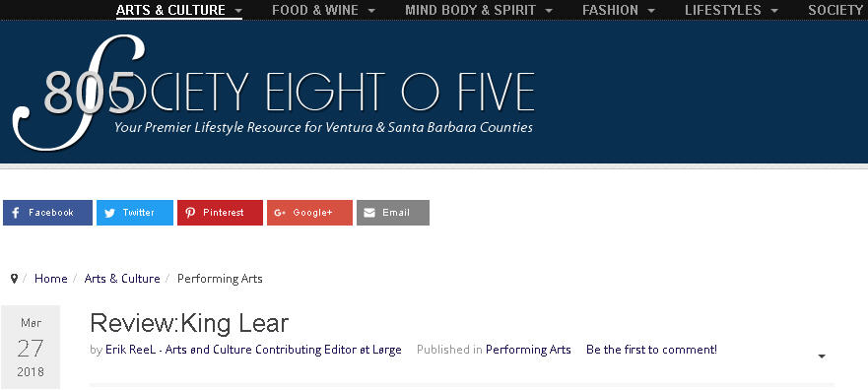Image resolution: width=868 pixels, height=390 pixels.
Task: Pin article using Pinterest button
Action: tap(220, 213)
